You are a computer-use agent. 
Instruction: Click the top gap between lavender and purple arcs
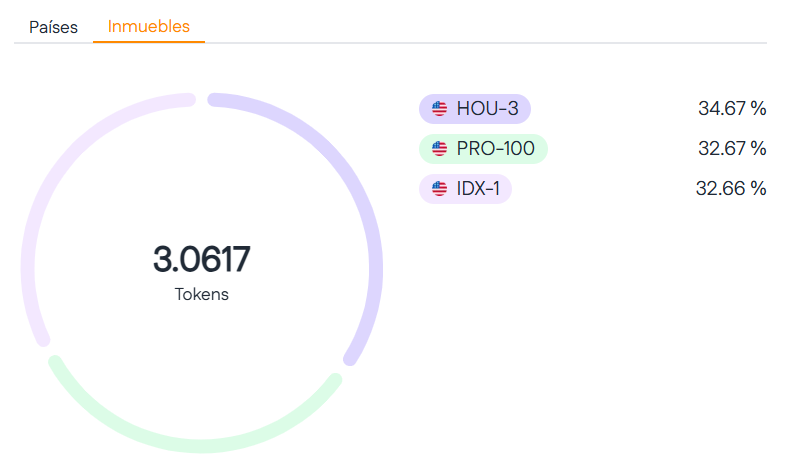coord(202,97)
